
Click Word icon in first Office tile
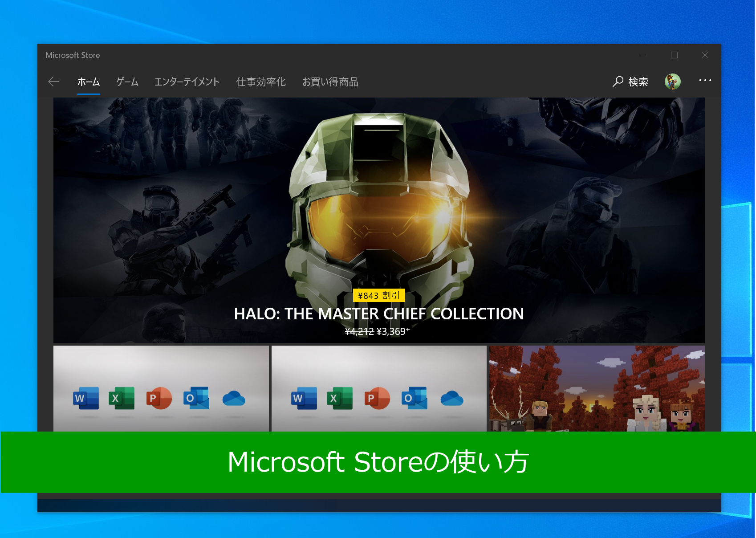pos(86,398)
